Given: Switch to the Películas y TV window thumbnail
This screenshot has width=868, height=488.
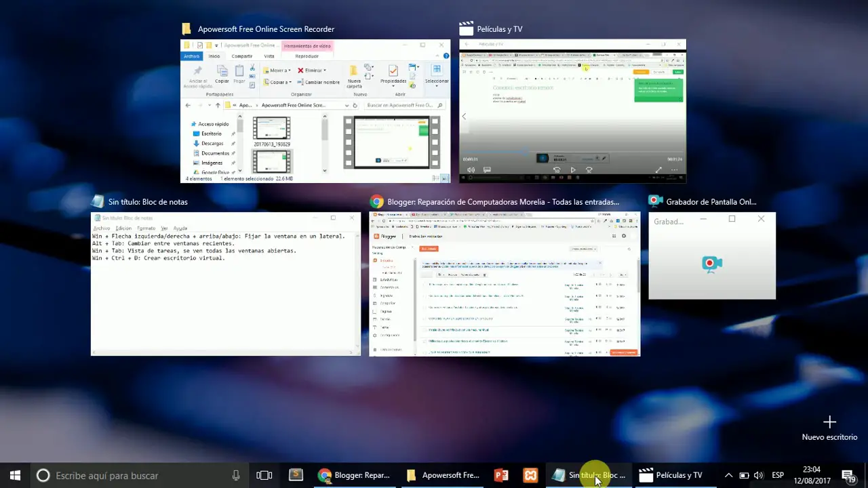Looking at the screenshot, I should 572,111.
